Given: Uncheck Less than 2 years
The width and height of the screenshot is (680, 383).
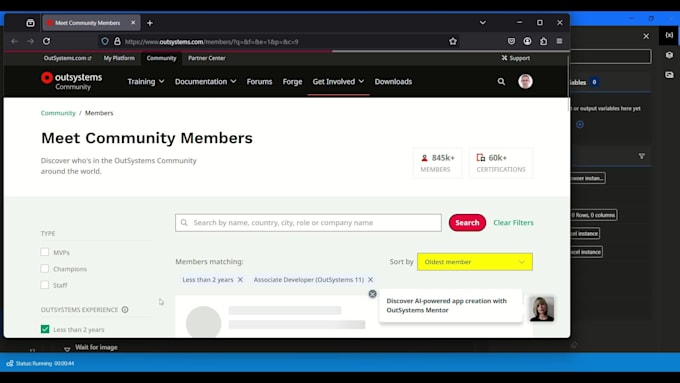Looking at the screenshot, I should click(x=45, y=329).
